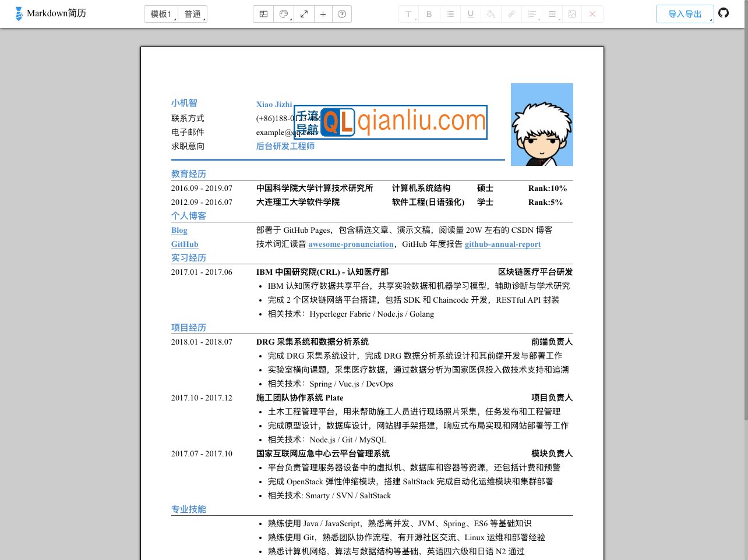Click the avatar photo on the resume
Screen dimensions: 748x560
[x=542, y=124]
